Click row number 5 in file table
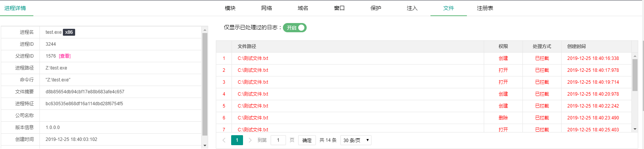This screenshot has height=149, width=644. (x=224, y=106)
